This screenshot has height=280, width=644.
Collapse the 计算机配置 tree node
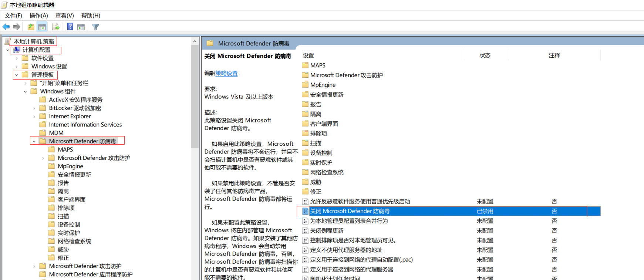point(8,50)
